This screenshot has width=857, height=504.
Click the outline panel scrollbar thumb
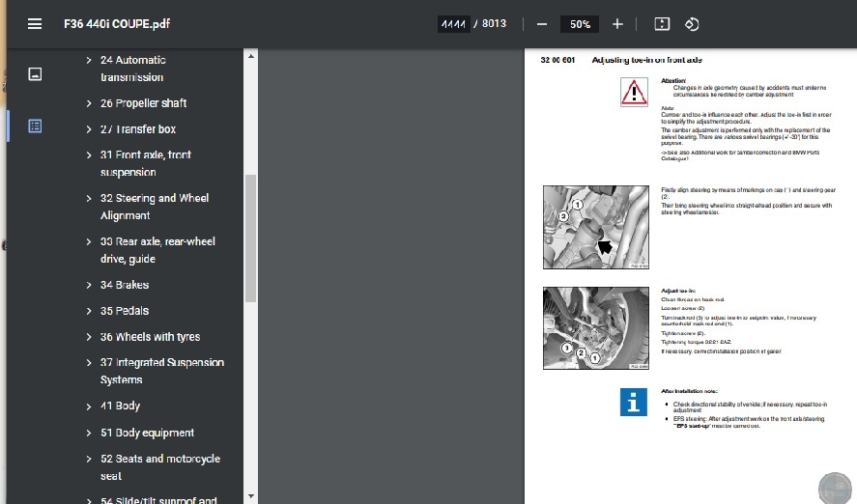[x=251, y=238]
